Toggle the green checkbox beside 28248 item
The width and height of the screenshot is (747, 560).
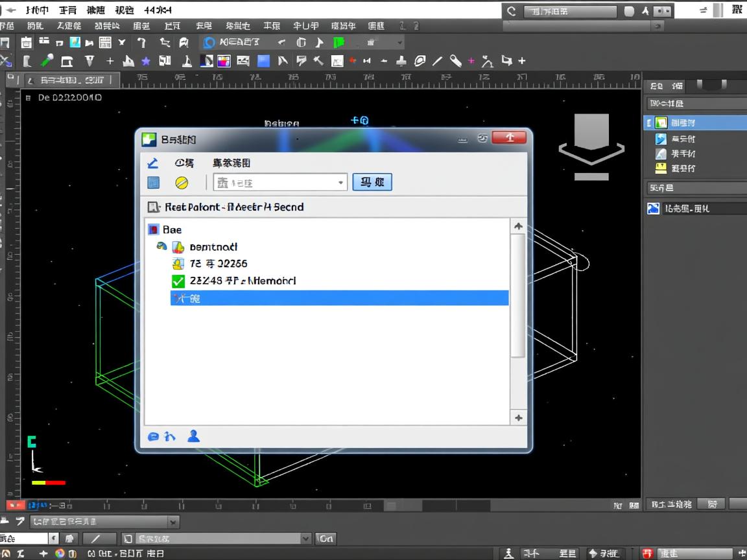click(x=178, y=281)
